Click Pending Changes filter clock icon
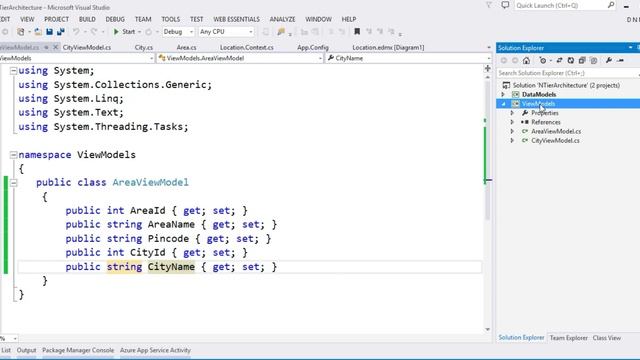640x360 pixels. 542,60
